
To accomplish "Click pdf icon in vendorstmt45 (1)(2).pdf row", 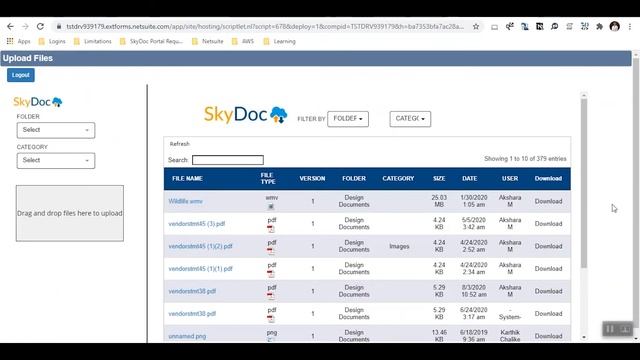I will tap(271, 252).
